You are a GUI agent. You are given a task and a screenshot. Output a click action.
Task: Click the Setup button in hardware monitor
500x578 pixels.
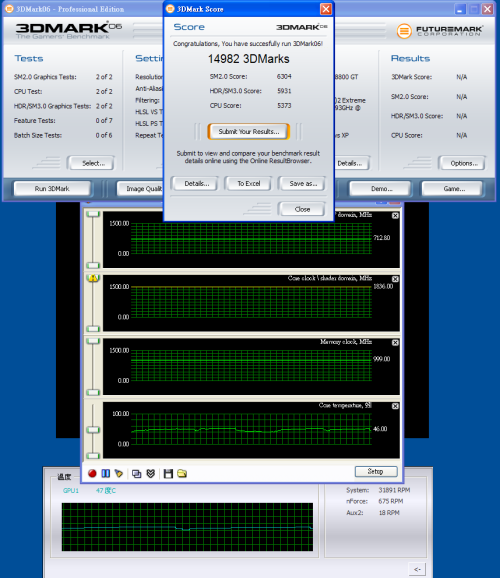[376, 471]
